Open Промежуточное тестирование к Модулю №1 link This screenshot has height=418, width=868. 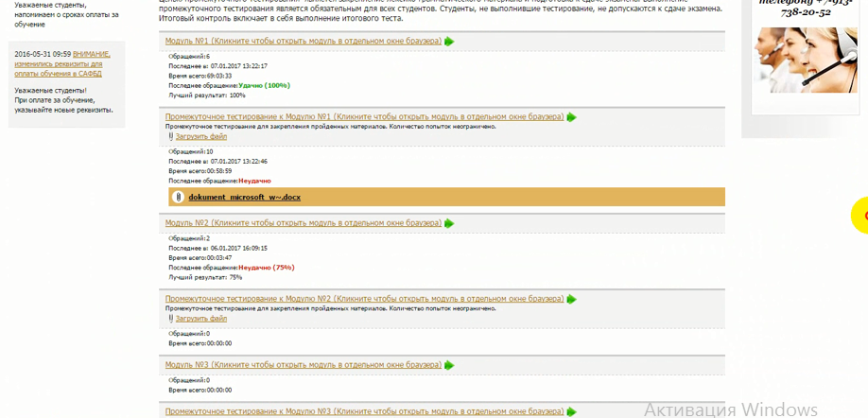364,117
